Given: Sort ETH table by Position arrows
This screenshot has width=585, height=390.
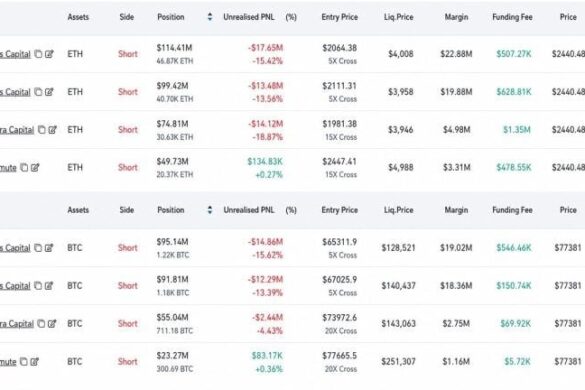Looking at the screenshot, I should tap(210, 17).
